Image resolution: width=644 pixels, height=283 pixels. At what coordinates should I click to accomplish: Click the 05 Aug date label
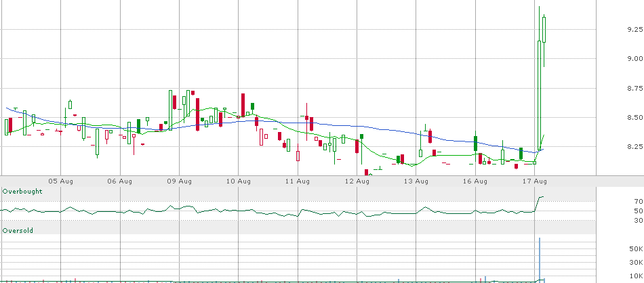(x=61, y=181)
